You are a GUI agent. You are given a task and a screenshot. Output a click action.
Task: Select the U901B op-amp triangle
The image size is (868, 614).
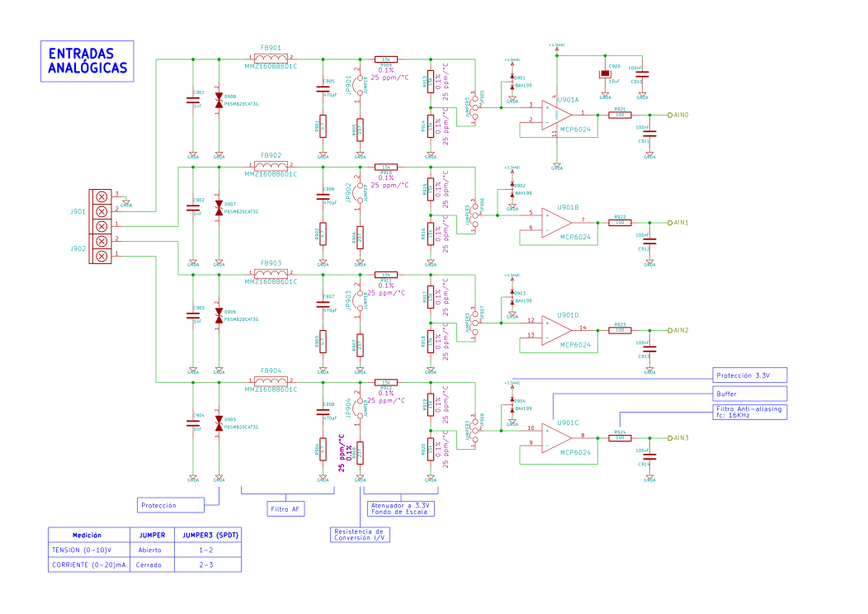556,223
